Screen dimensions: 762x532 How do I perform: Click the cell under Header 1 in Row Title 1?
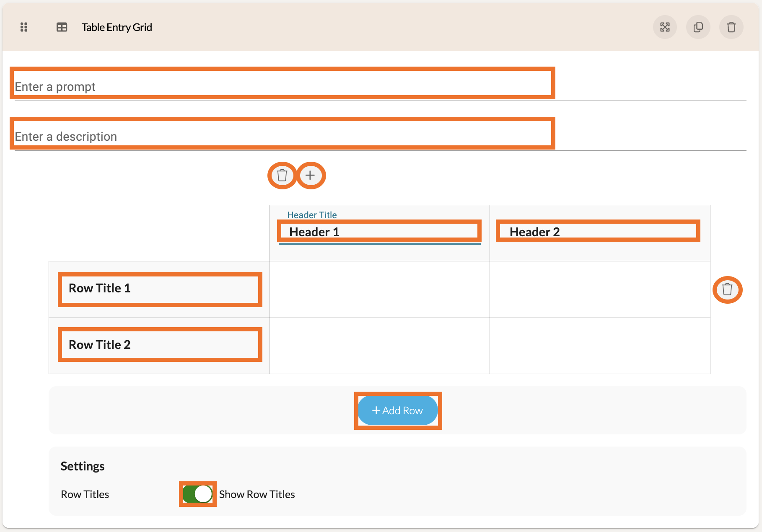(x=379, y=289)
